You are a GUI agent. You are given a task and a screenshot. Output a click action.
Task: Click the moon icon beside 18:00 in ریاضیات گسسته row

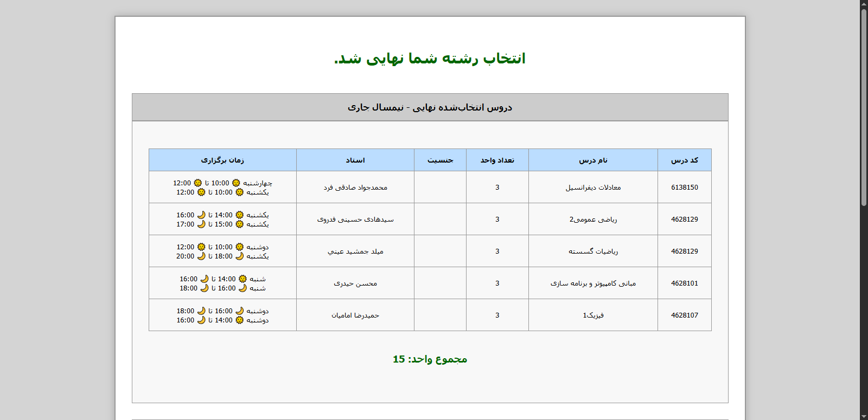click(239, 256)
